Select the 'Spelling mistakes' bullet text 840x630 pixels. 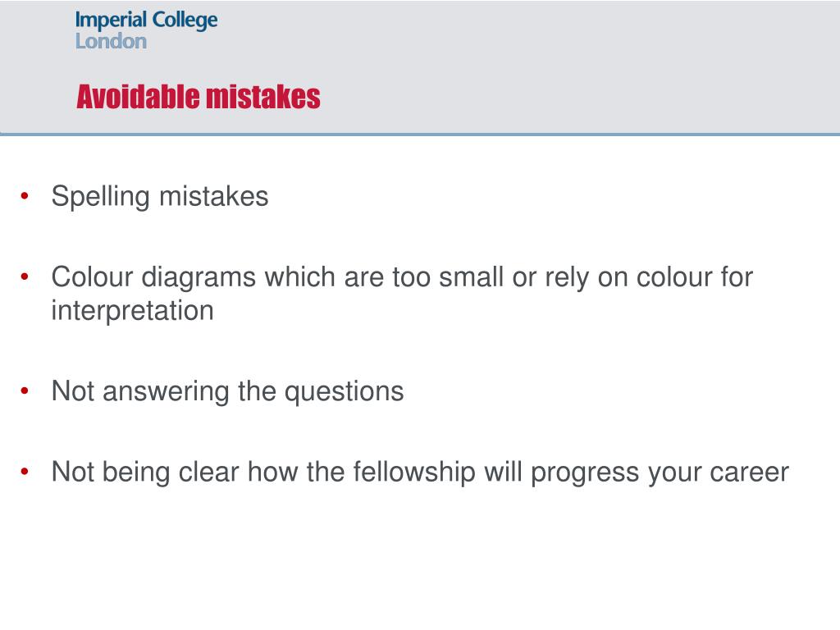pyautogui.click(x=160, y=197)
